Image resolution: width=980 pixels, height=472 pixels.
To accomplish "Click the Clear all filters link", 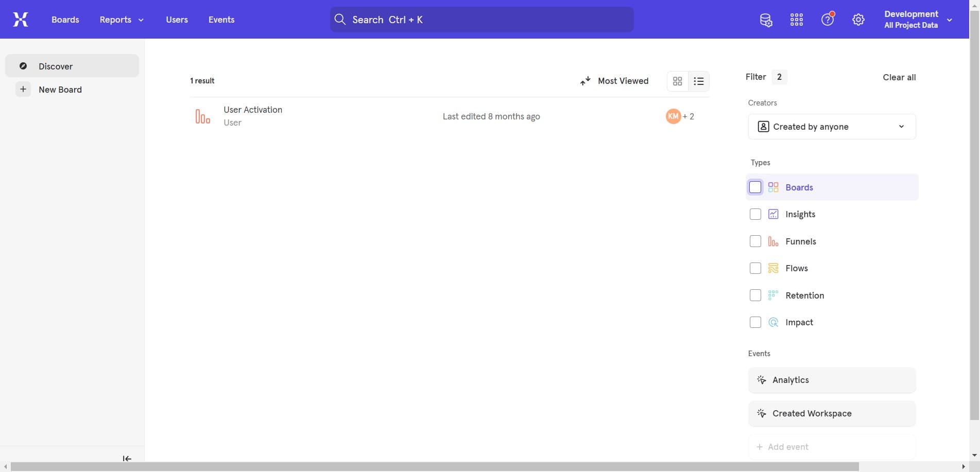I will point(899,77).
